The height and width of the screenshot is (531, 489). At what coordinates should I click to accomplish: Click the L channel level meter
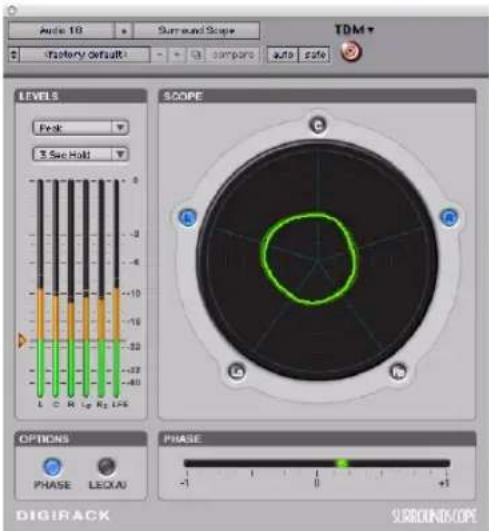click(40, 288)
